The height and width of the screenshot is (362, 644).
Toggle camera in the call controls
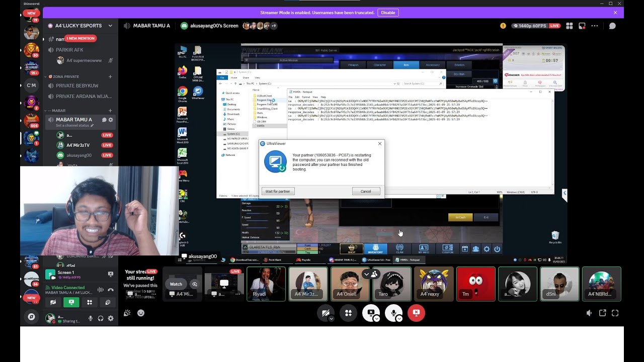[x=326, y=313]
